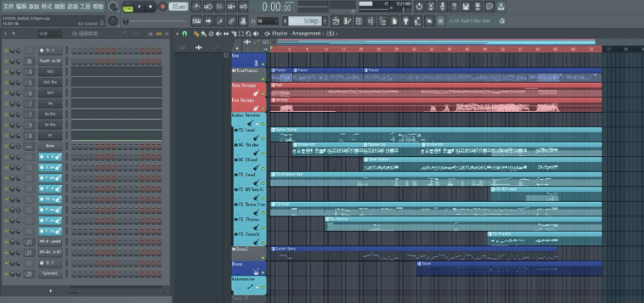Click the one-click audio recording microphone icon
Image resolution: width=644 pixels, height=303 pixels.
pos(443,6)
